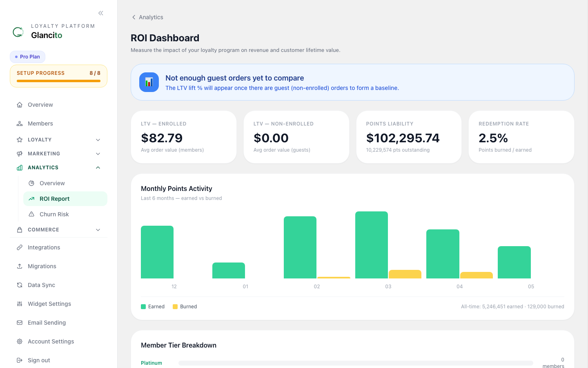The width and height of the screenshot is (588, 368).
Task: Click the burned bar for month 04
Action: 477,275
